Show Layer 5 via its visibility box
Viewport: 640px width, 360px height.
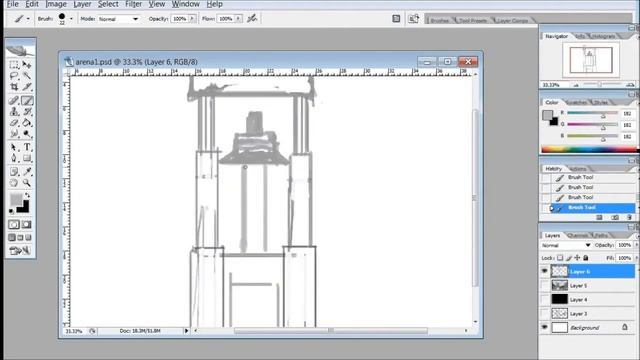point(544,285)
